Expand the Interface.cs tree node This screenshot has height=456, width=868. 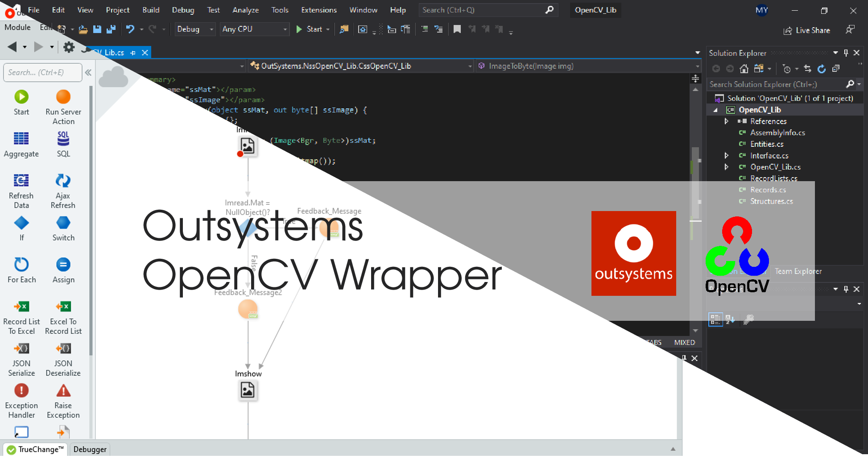tap(726, 156)
